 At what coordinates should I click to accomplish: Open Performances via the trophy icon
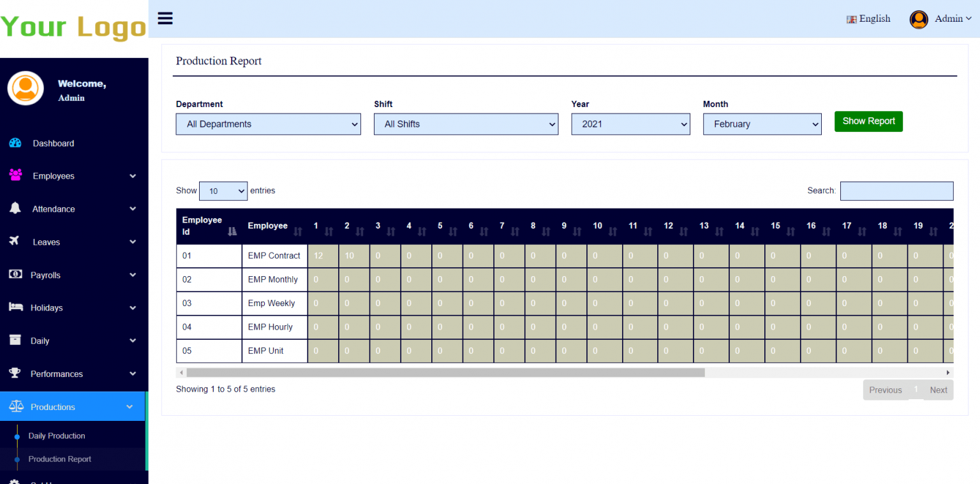(14, 374)
